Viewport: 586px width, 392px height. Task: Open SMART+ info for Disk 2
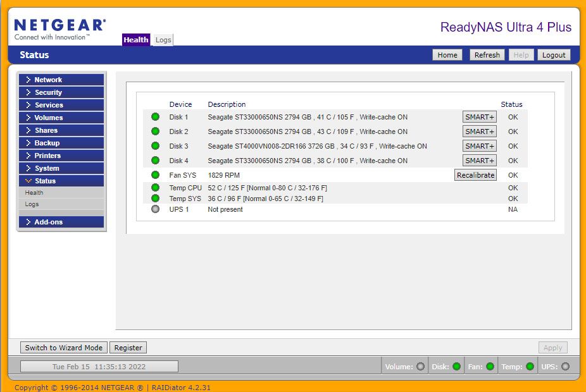coord(479,132)
